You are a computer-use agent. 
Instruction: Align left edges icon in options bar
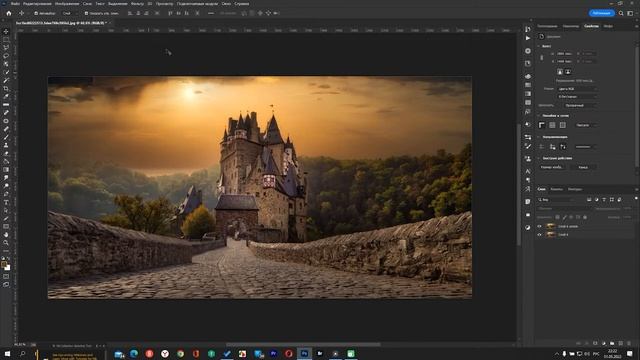[x=130, y=13]
